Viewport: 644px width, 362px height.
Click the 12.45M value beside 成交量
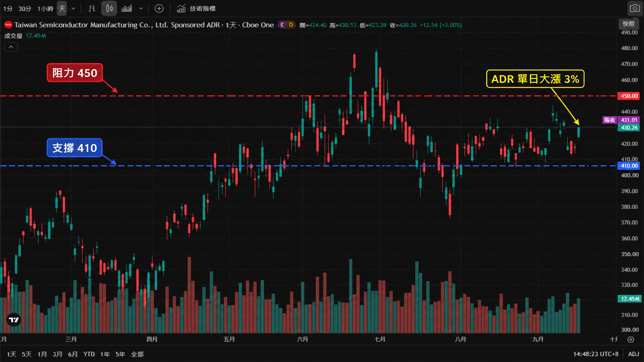(x=36, y=36)
